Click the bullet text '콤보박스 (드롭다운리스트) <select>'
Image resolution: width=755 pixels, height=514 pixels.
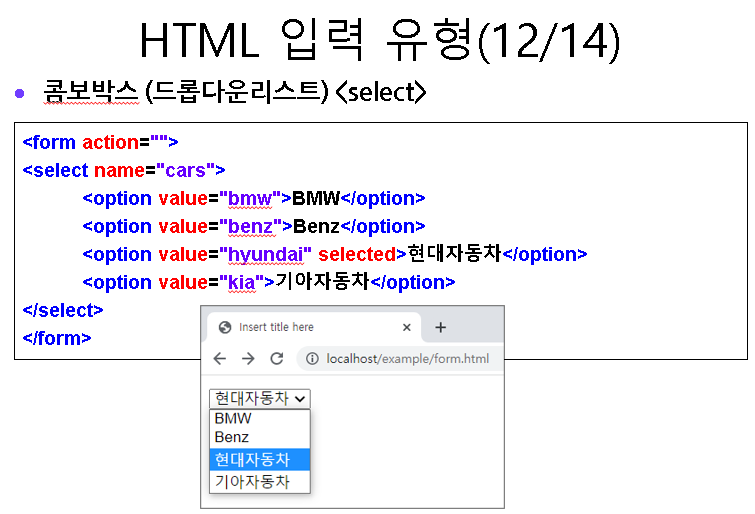235,92
